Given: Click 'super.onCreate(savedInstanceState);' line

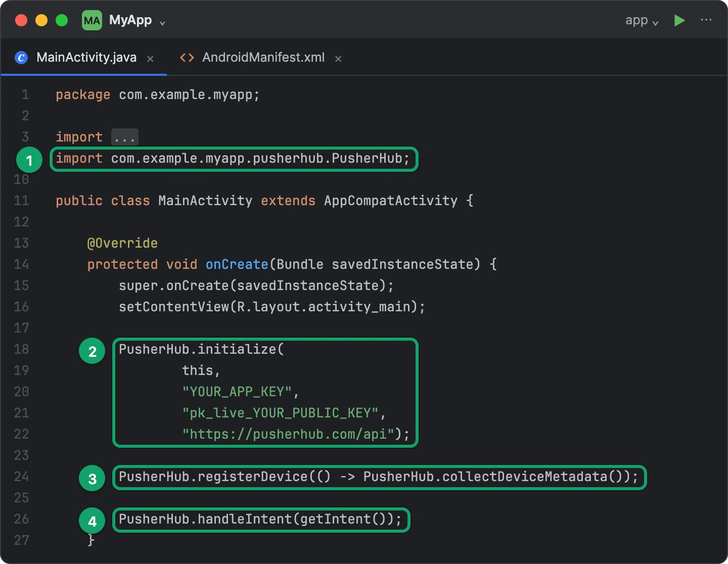Looking at the screenshot, I should point(256,286).
